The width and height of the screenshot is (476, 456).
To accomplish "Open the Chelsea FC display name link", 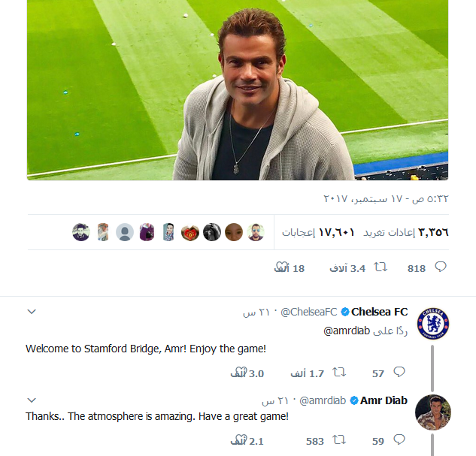I will click(380, 312).
